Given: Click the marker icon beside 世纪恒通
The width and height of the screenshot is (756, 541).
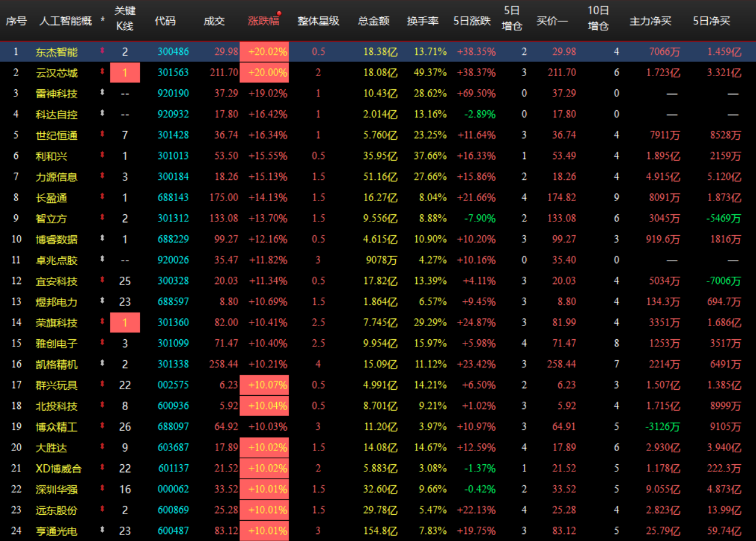Looking at the screenshot, I should coord(102,135).
